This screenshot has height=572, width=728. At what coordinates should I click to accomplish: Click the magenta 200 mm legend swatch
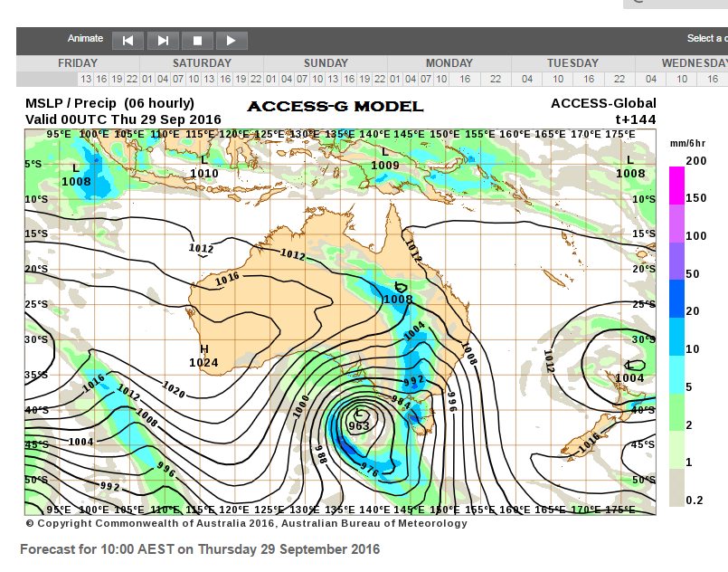click(676, 186)
